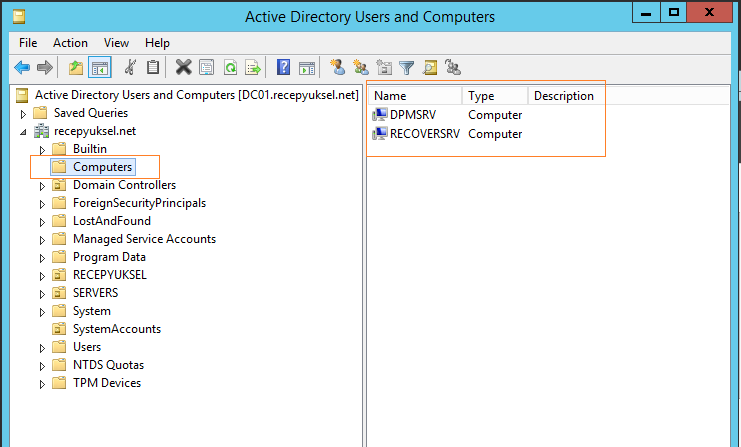
Task: Sort by Name column header
Action: click(415, 95)
